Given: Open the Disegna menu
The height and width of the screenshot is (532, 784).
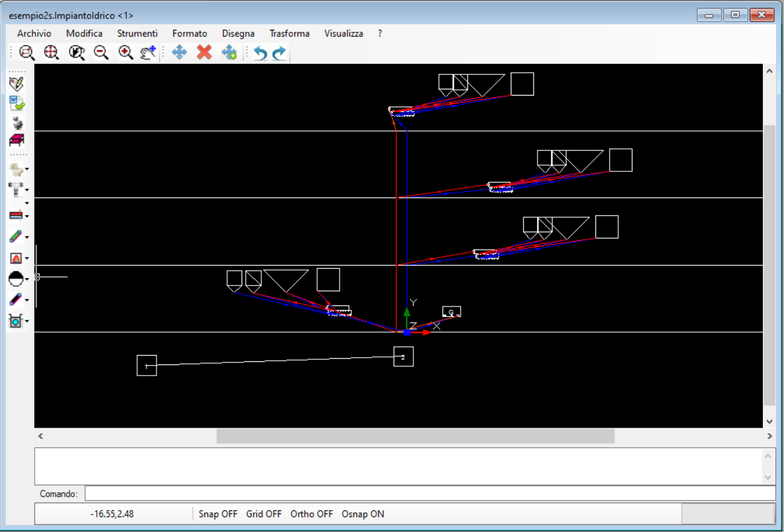Looking at the screenshot, I should pos(238,34).
